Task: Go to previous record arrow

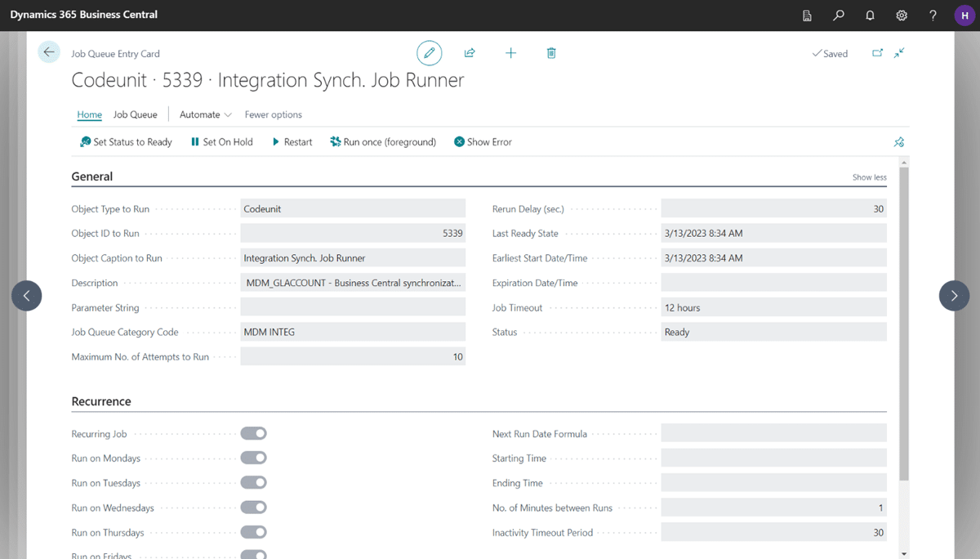Action: [x=26, y=295]
